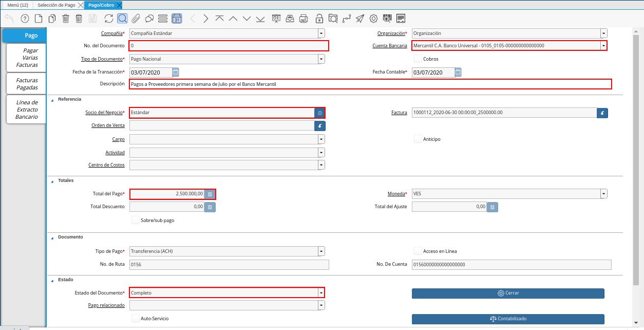Toggle the Sobre/sub pago checkbox
The width and height of the screenshot is (644, 330).
point(136,221)
